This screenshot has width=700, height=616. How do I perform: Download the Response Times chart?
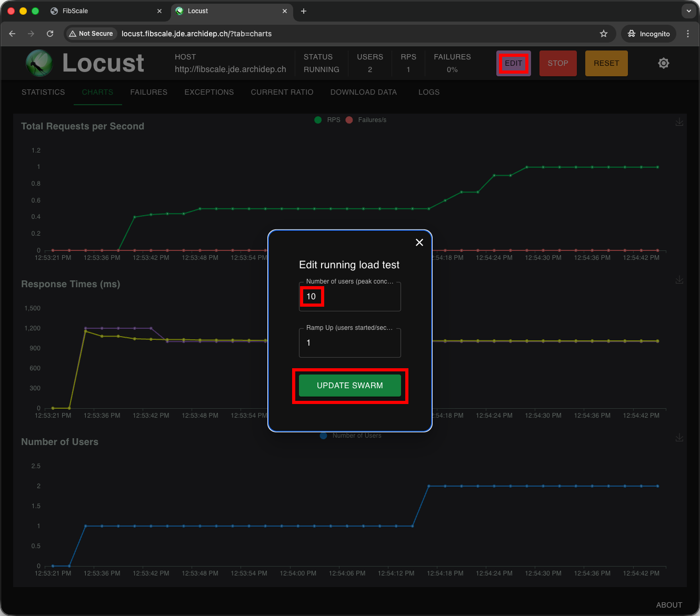pyautogui.click(x=679, y=280)
